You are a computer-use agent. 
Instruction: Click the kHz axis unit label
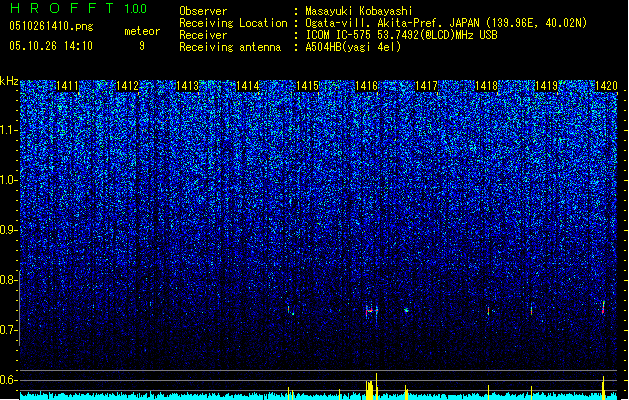pos(9,81)
